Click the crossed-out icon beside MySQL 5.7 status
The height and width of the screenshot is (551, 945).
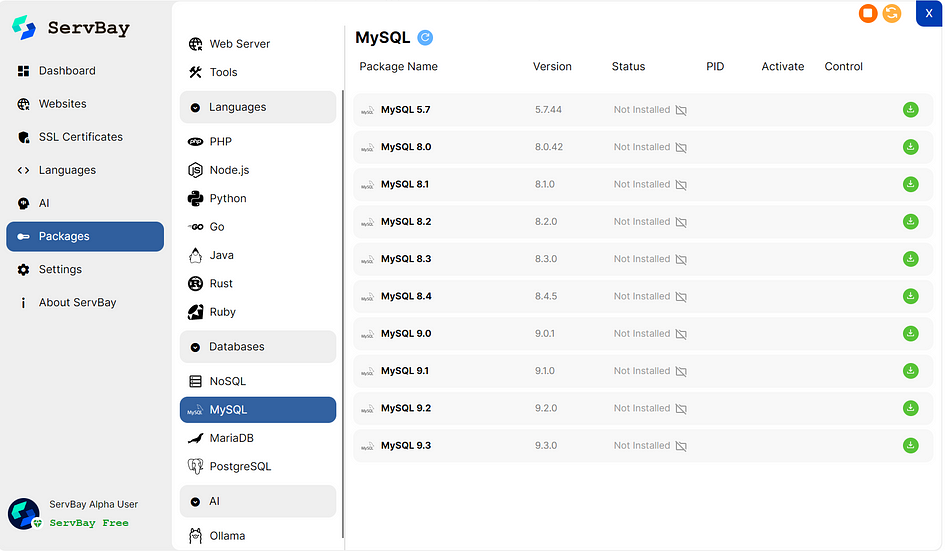coord(681,110)
